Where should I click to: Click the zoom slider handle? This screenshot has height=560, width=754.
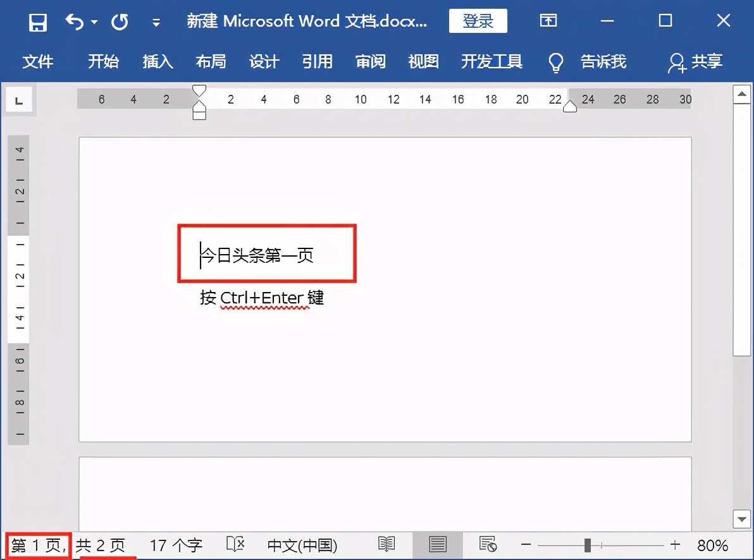click(587, 545)
